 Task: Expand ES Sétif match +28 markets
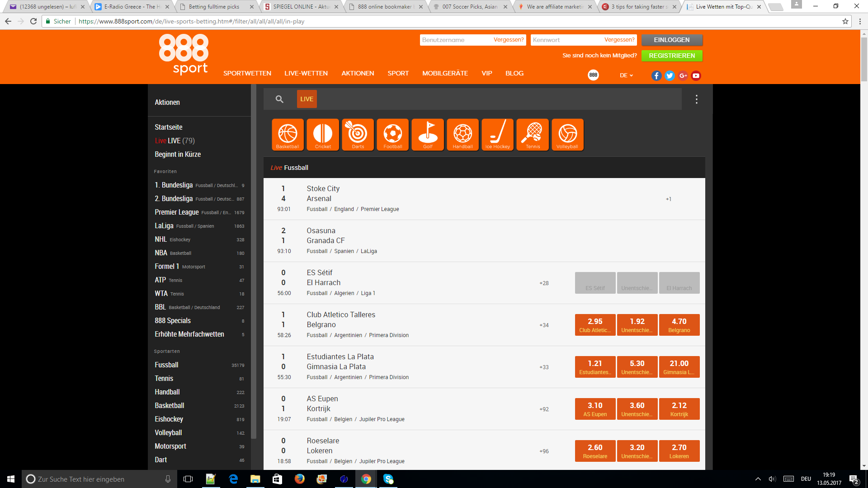544,283
